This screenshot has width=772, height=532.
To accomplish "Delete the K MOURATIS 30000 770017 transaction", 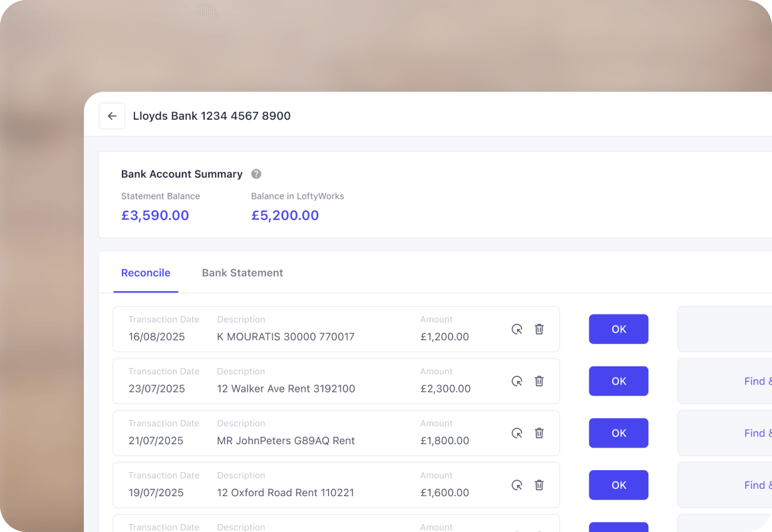I will (x=539, y=329).
